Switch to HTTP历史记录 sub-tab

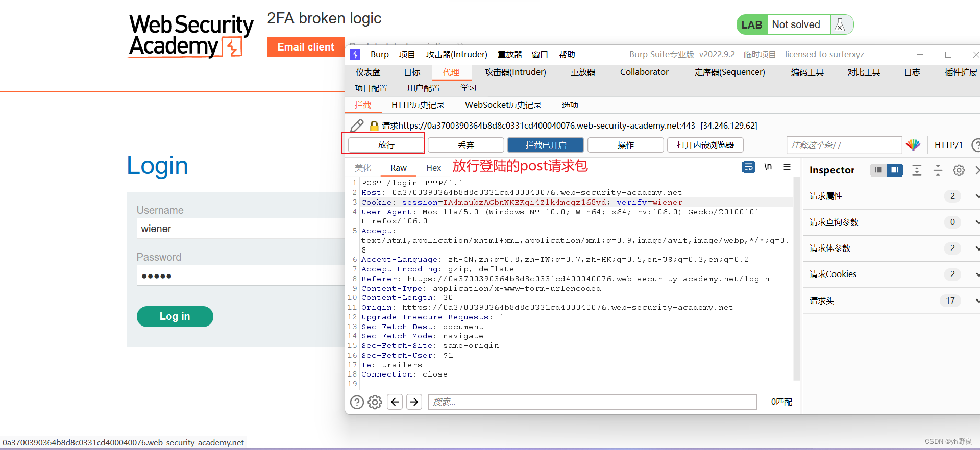[x=418, y=105]
